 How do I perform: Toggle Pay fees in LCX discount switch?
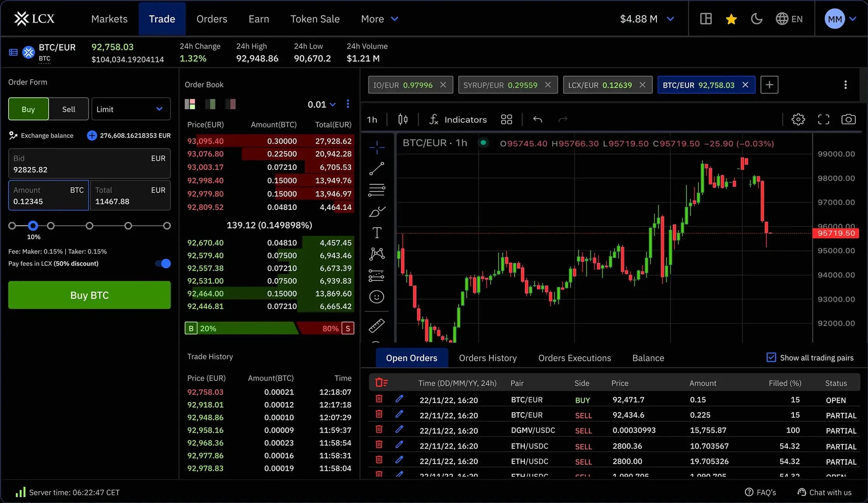(162, 263)
